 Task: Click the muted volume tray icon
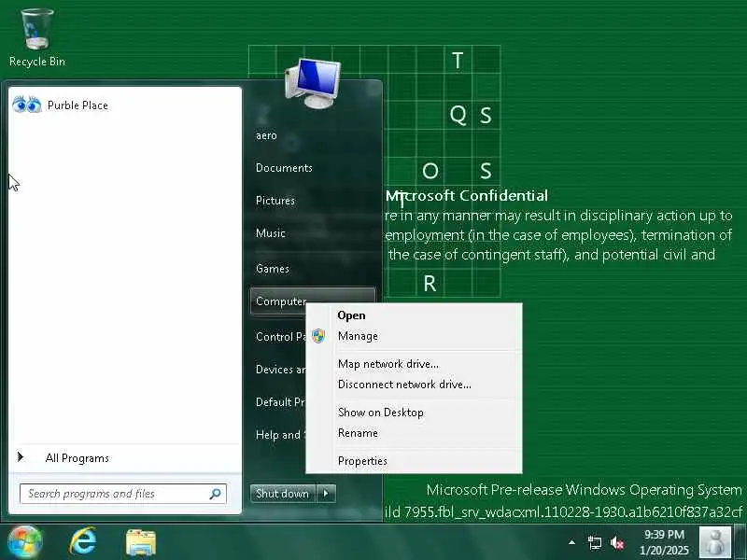[617, 542]
